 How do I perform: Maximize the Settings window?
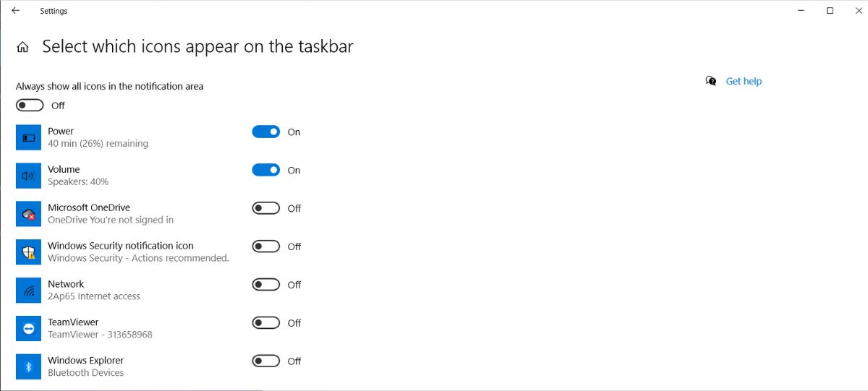830,11
